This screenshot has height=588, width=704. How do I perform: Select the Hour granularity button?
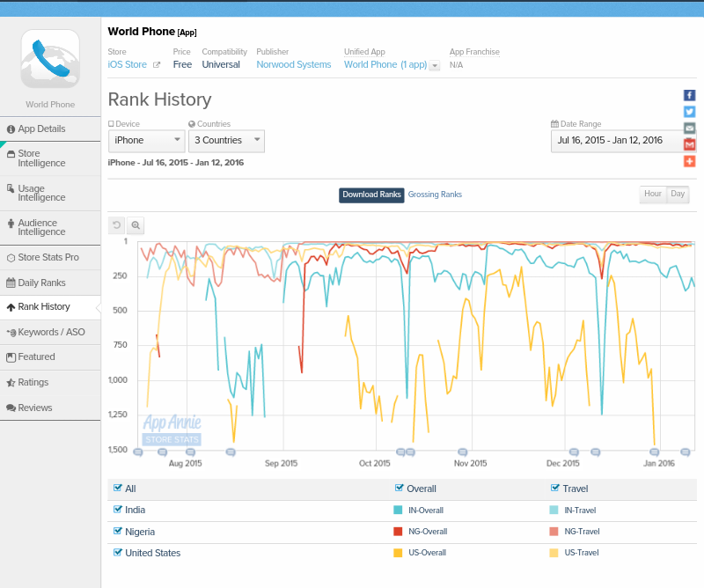(652, 195)
